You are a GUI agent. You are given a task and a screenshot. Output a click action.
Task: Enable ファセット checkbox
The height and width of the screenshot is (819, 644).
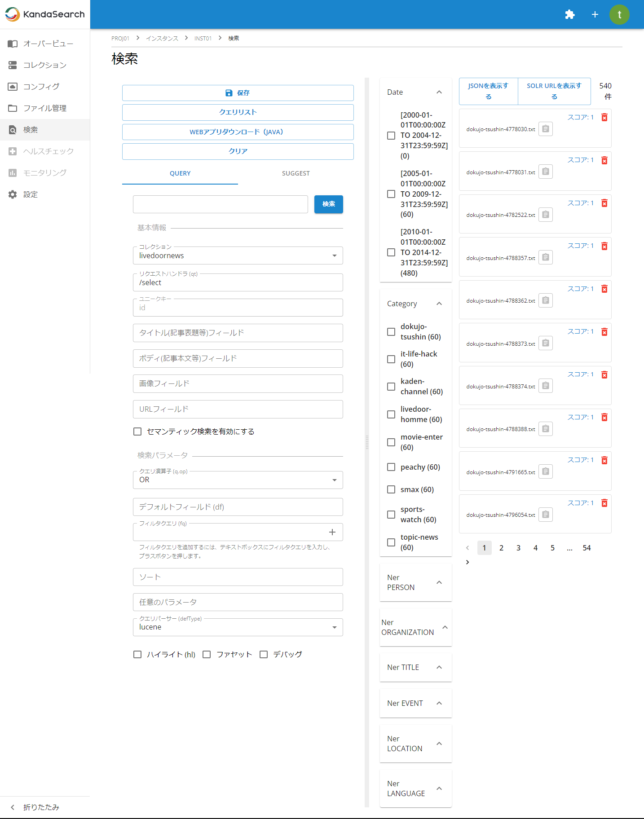[x=207, y=655]
